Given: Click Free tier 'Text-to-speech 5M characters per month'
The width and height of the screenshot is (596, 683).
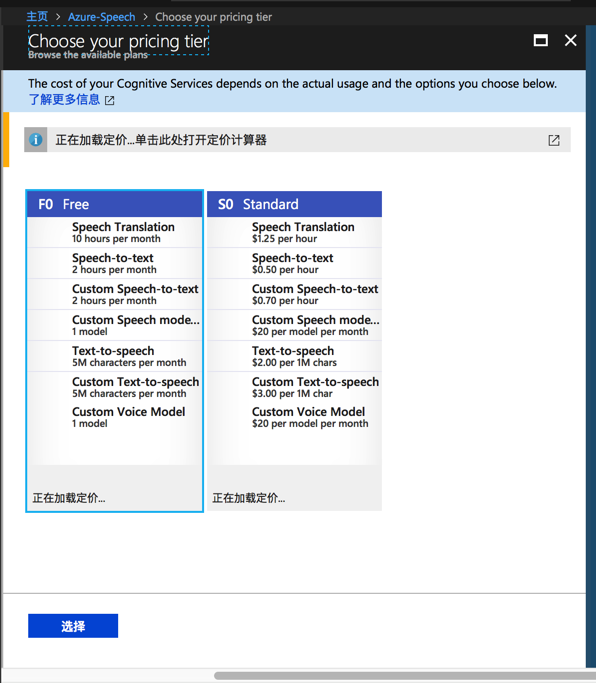Looking at the screenshot, I should (115, 356).
